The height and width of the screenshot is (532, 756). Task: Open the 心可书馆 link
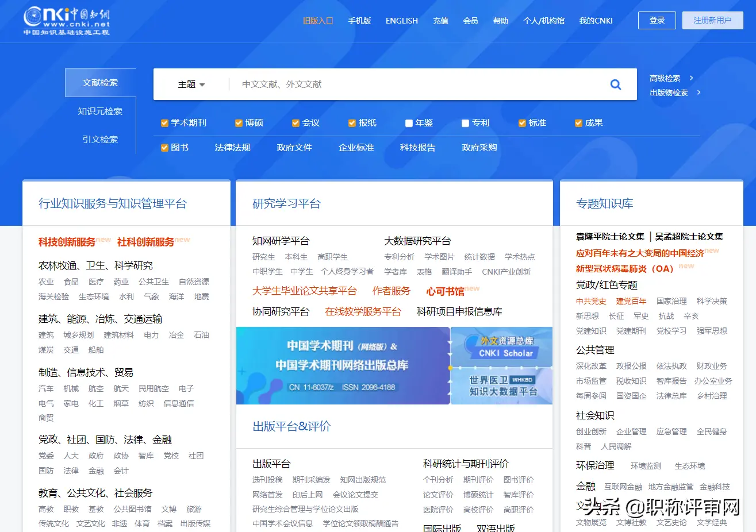(445, 291)
